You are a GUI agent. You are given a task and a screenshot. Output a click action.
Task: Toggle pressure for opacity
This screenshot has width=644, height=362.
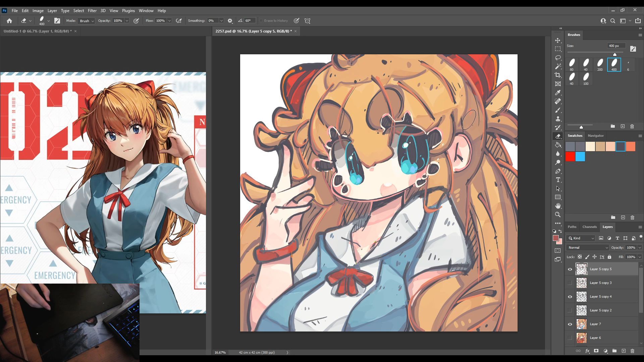[136, 21]
